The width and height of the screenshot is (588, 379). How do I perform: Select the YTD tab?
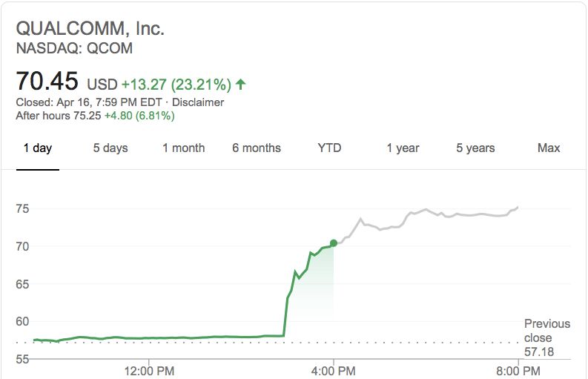pyautogui.click(x=329, y=148)
